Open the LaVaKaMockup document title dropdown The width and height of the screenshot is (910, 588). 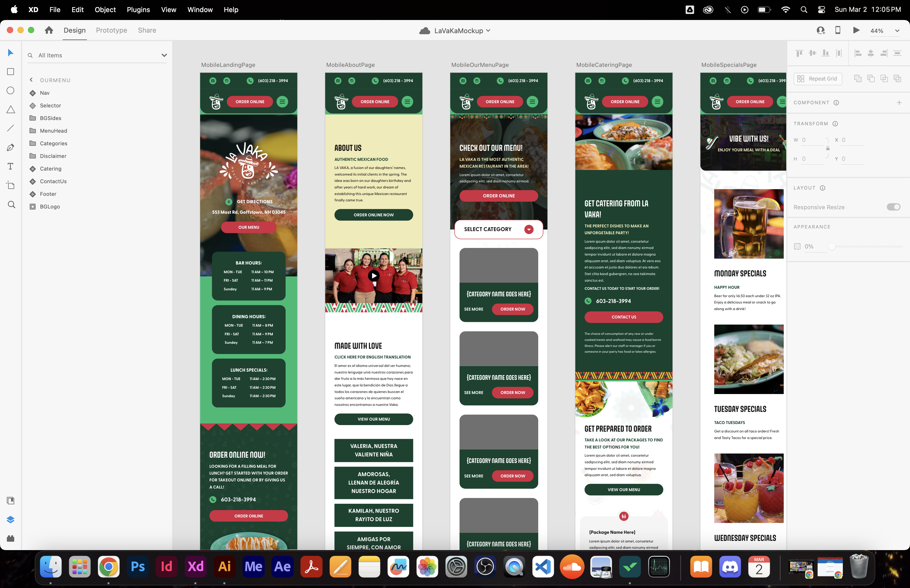point(488,31)
